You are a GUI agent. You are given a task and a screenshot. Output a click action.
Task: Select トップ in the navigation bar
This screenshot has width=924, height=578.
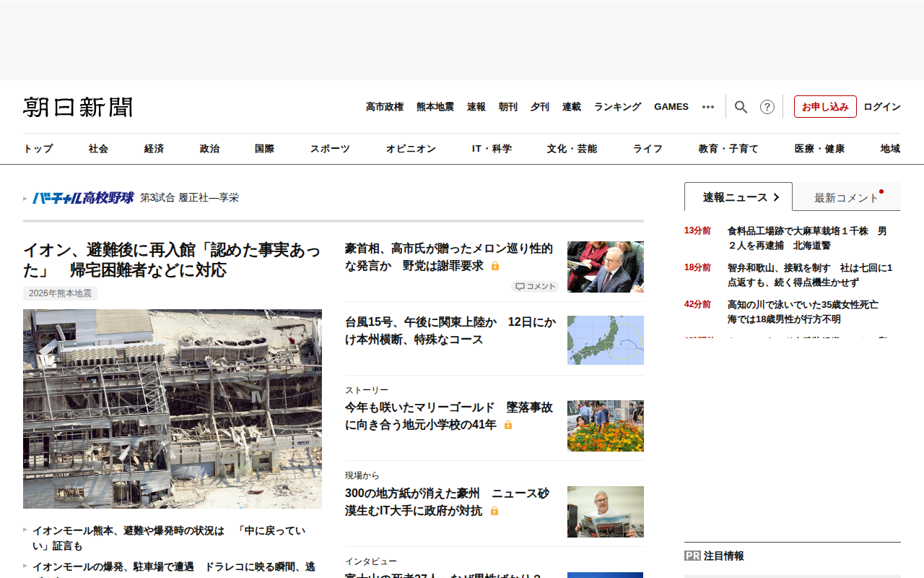coord(38,149)
